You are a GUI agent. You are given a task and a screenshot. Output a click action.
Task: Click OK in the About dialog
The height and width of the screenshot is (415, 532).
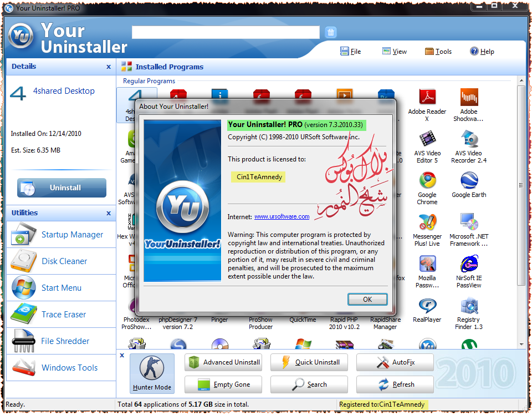click(x=367, y=299)
